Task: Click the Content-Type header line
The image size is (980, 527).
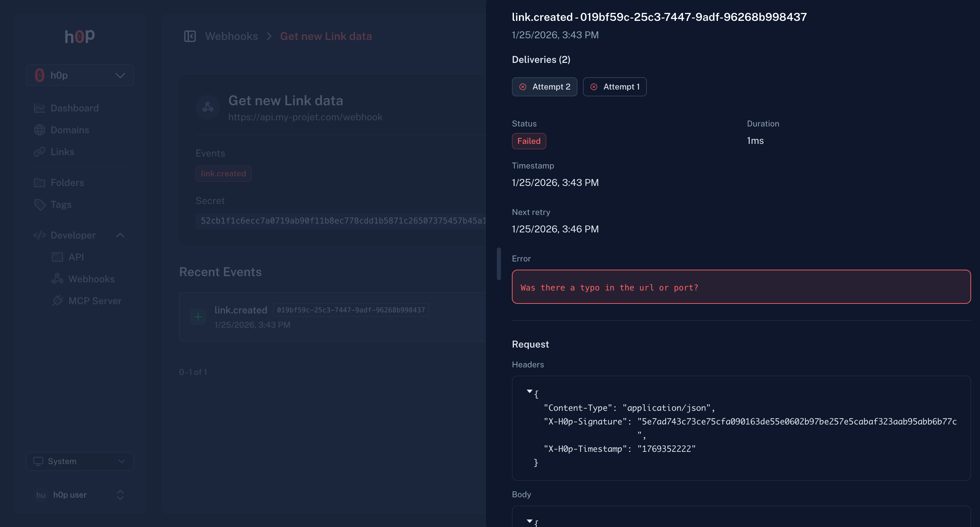Action: (x=629, y=408)
